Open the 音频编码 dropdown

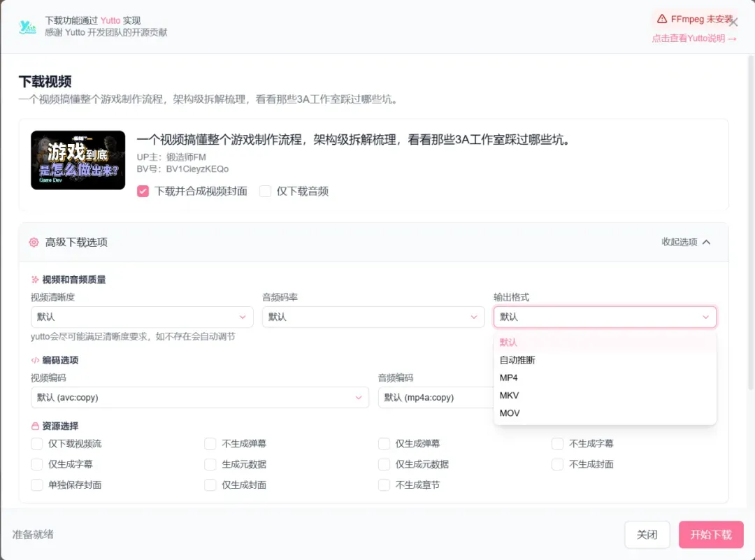click(x=436, y=397)
